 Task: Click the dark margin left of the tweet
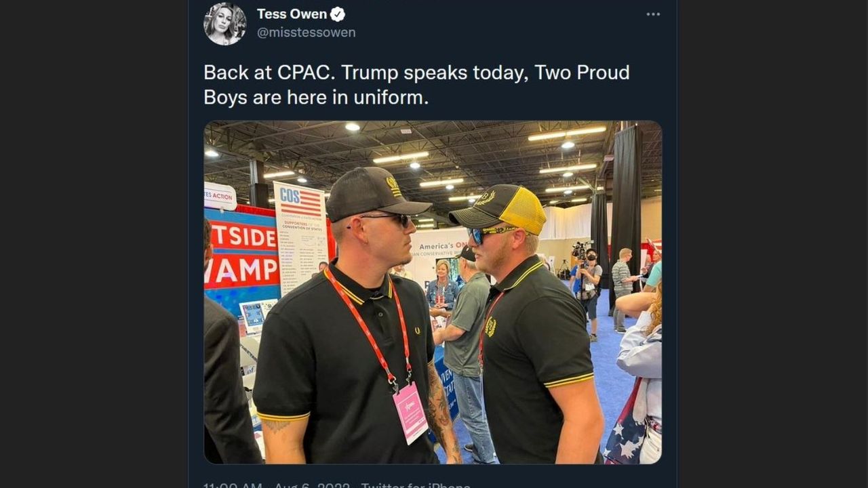tap(94, 244)
